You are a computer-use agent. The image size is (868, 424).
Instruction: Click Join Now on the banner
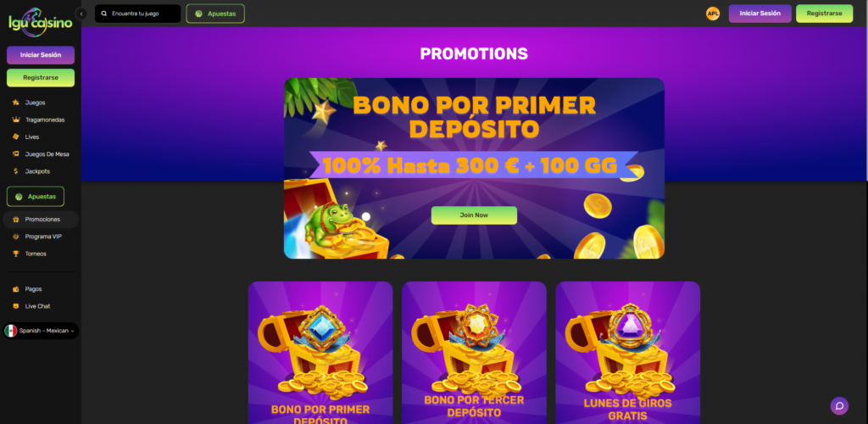coord(474,215)
